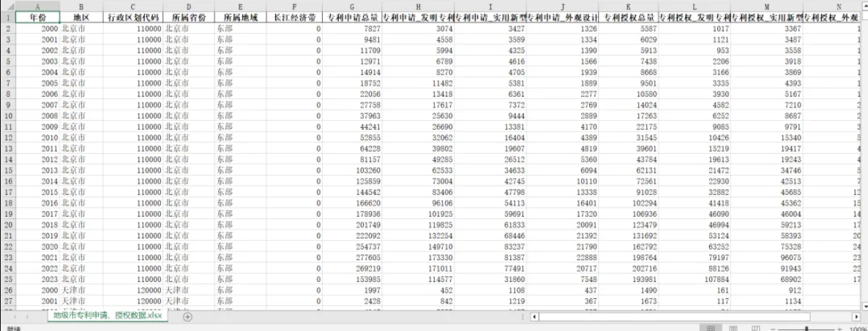Click vertical scrollbar down arrow
868x331 pixels.
click(x=864, y=306)
